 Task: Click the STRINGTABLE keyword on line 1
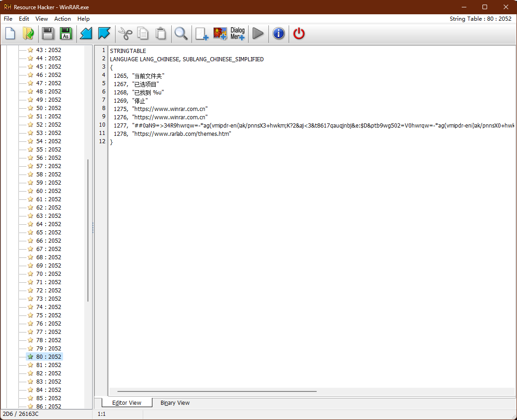point(128,51)
